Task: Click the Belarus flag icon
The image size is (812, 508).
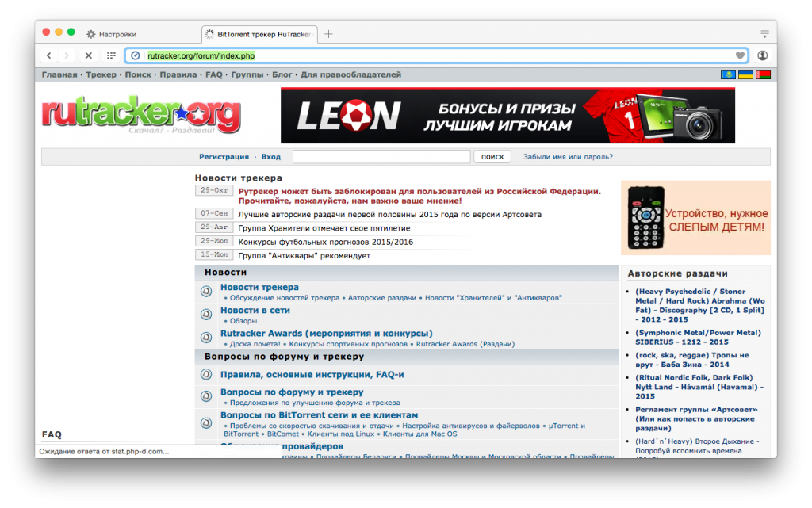Action: pos(763,75)
